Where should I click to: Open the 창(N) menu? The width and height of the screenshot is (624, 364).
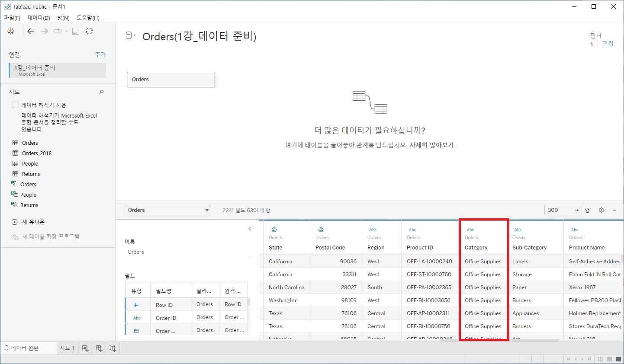coord(63,18)
